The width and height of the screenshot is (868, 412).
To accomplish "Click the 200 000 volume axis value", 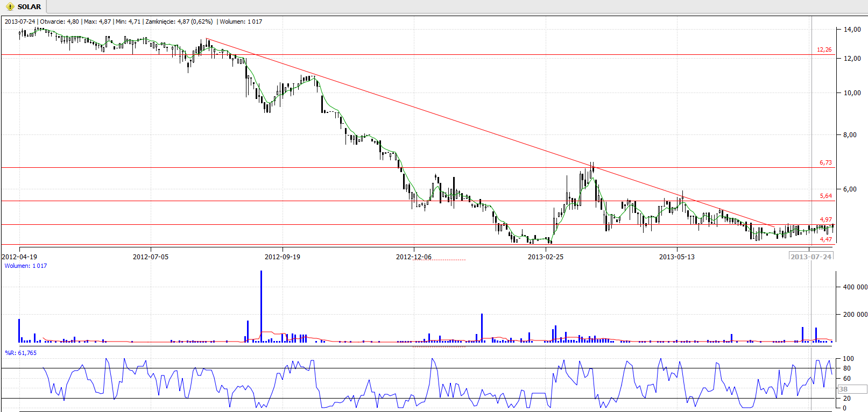I will click(x=855, y=315).
